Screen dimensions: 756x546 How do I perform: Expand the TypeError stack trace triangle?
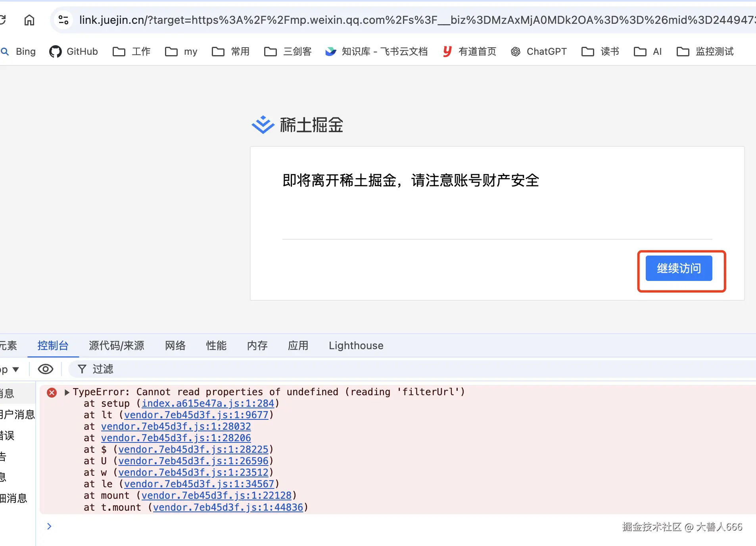pos(67,392)
